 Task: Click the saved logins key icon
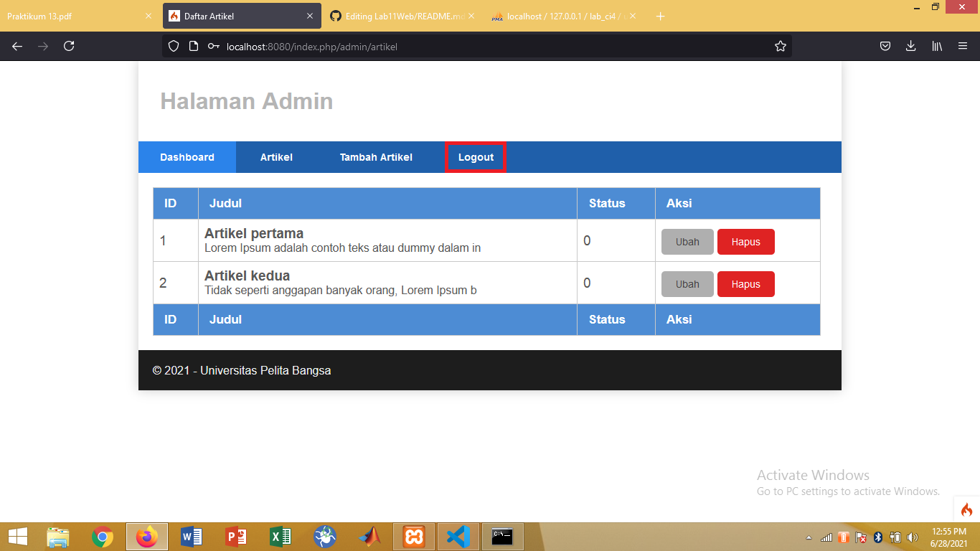[212, 45]
